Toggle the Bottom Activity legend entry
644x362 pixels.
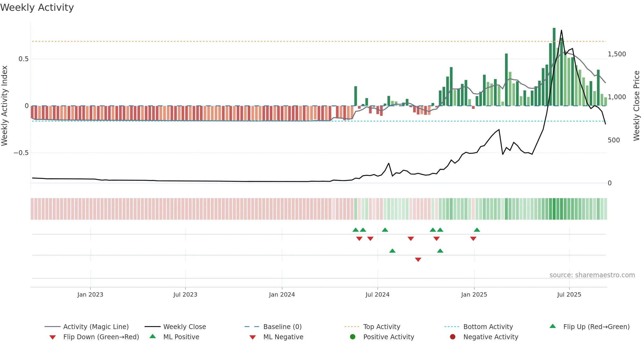[479, 327]
